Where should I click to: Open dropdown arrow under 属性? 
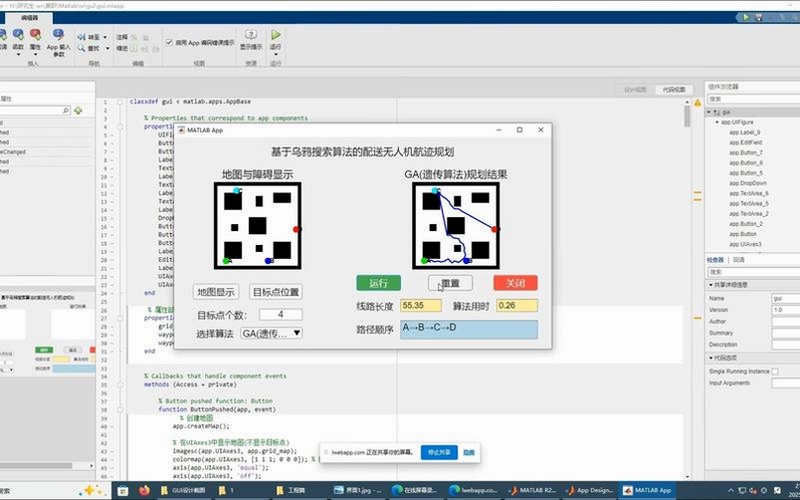(35, 54)
